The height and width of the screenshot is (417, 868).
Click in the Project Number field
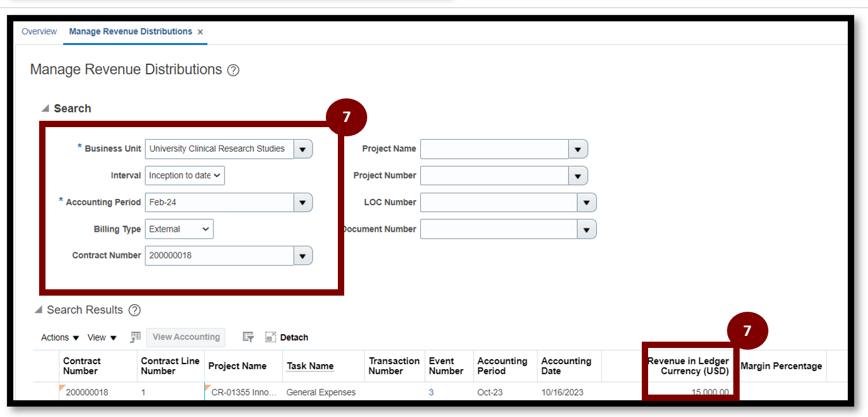tap(494, 175)
